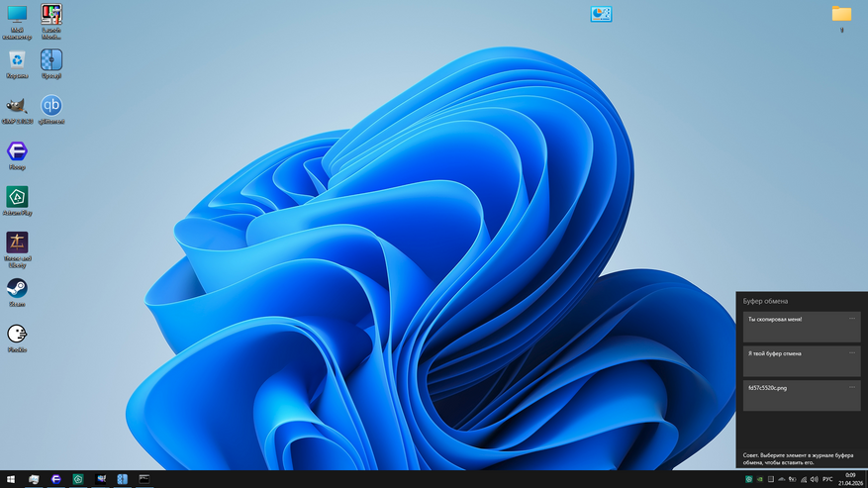Select the Recycle Bin icon
Viewport: 868px width, 488px height.
coord(17,64)
